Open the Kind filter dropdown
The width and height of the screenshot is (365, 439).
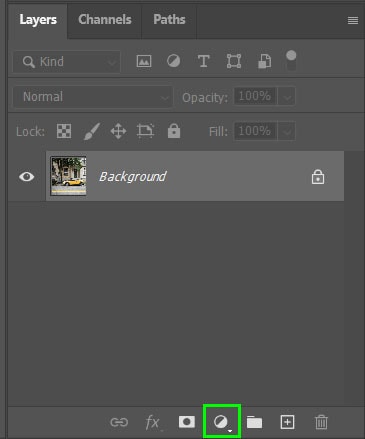pos(67,62)
